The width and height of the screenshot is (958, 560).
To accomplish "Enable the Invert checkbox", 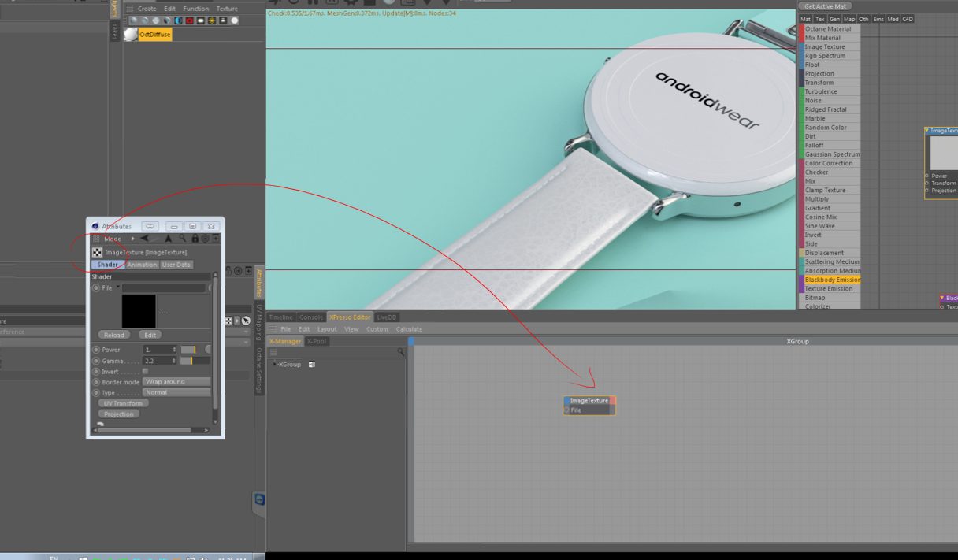I will (146, 371).
